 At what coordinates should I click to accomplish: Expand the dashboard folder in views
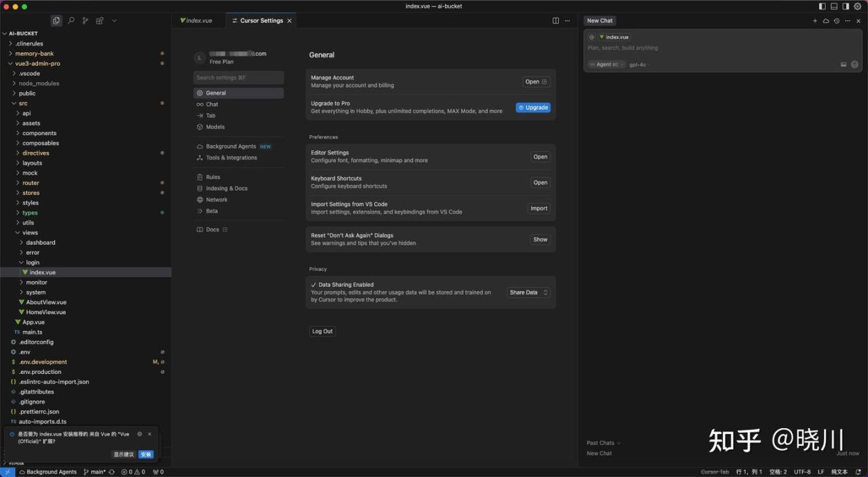(x=41, y=242)
